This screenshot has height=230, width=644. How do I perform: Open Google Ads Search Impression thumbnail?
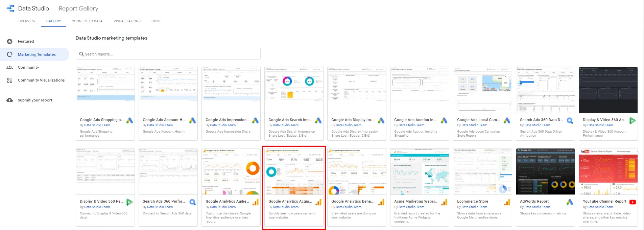tap(294, 90)
